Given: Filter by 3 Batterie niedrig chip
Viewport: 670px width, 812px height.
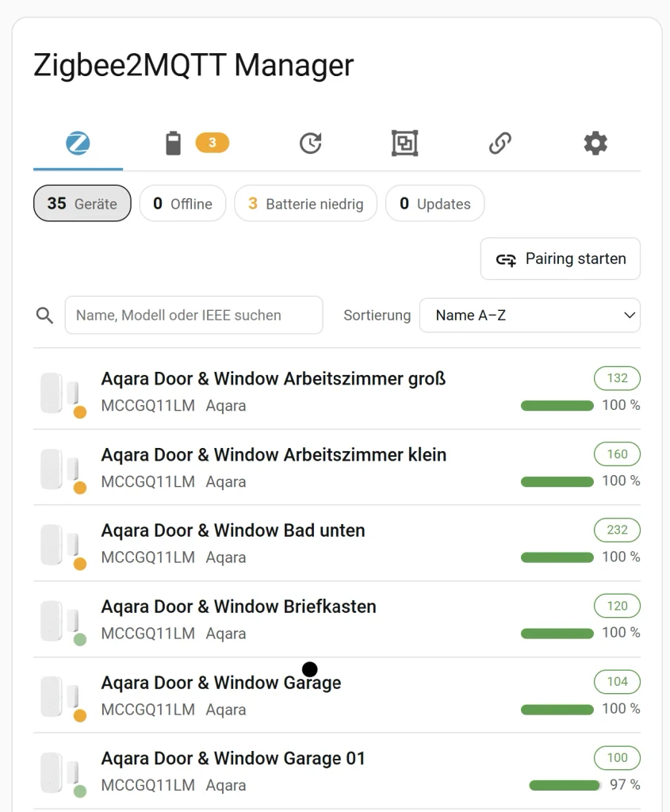Looking at the screenshot, I should pyautogui.click(x=305, y=204).
